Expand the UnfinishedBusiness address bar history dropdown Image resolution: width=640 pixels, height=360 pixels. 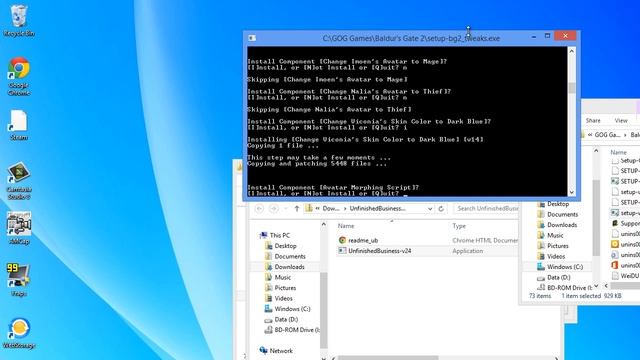click(430, 209)
